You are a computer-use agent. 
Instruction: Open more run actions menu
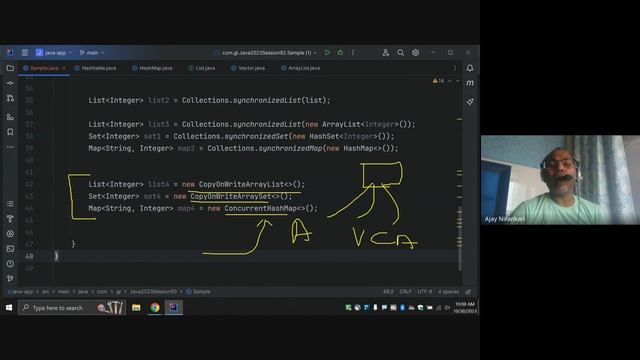353,53
